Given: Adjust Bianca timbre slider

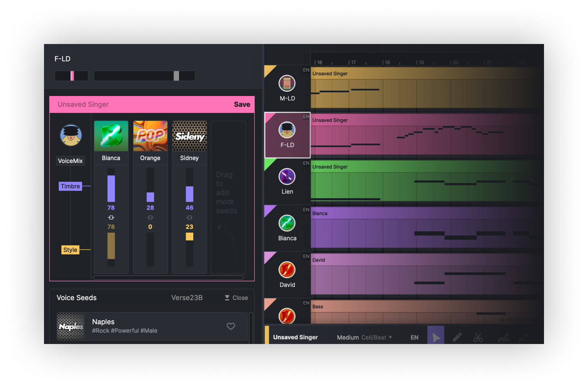Looking at the screenshot, I should 111,185.
